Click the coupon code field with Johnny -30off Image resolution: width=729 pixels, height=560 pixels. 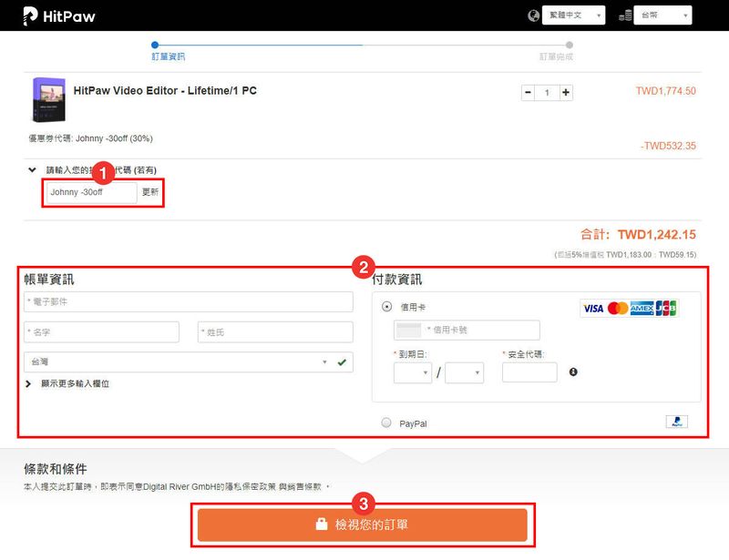click(x=92, y=192)
